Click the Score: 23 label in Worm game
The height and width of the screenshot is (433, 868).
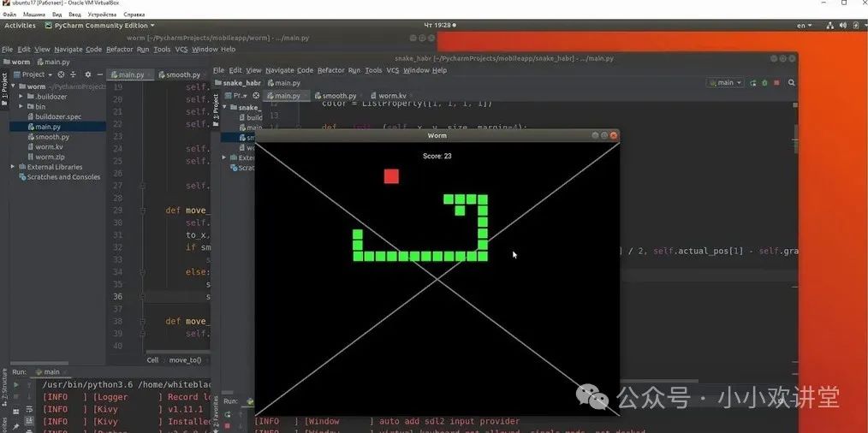437,156
